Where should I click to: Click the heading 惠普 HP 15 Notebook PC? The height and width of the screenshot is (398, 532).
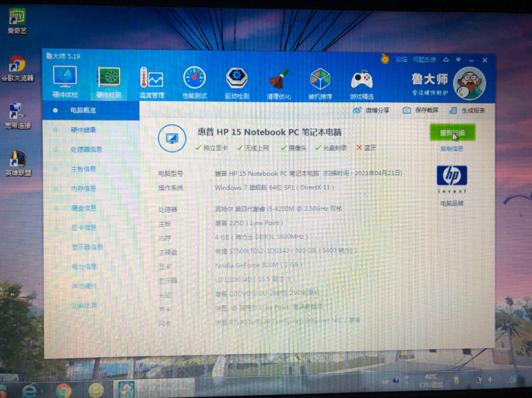pyautogui.click(x=270, y=132)
